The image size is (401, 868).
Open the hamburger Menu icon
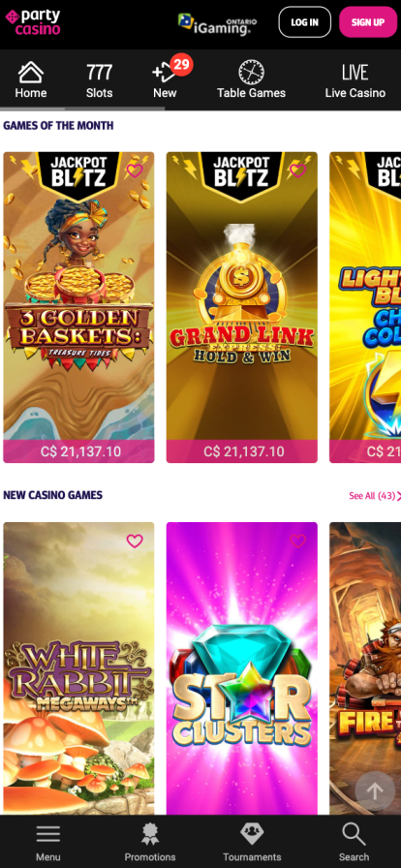pos(48,833)
